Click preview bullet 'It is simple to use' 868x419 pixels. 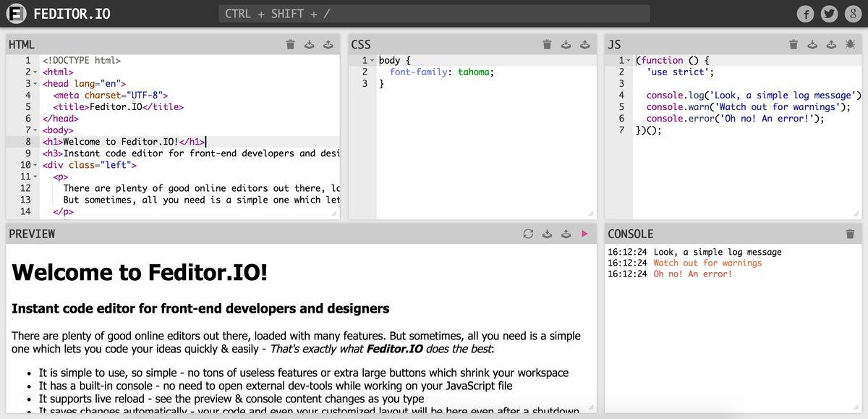(x=304, y=373)
